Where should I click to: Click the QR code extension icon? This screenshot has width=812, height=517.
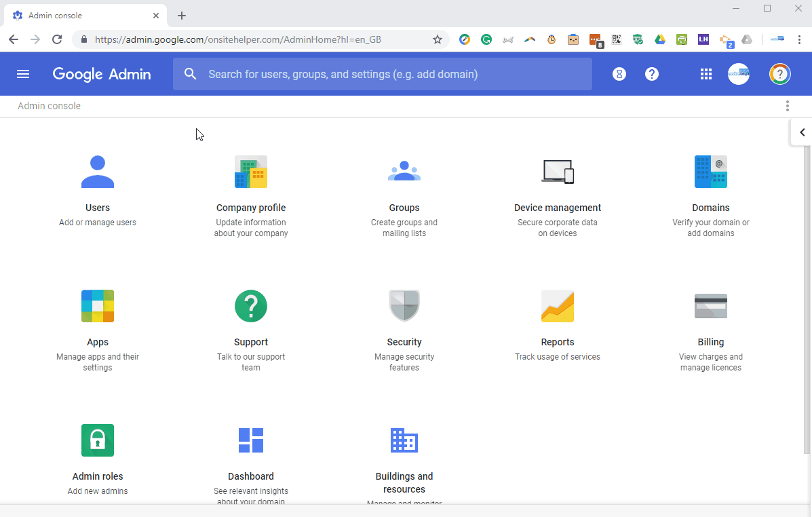point(616,39)
